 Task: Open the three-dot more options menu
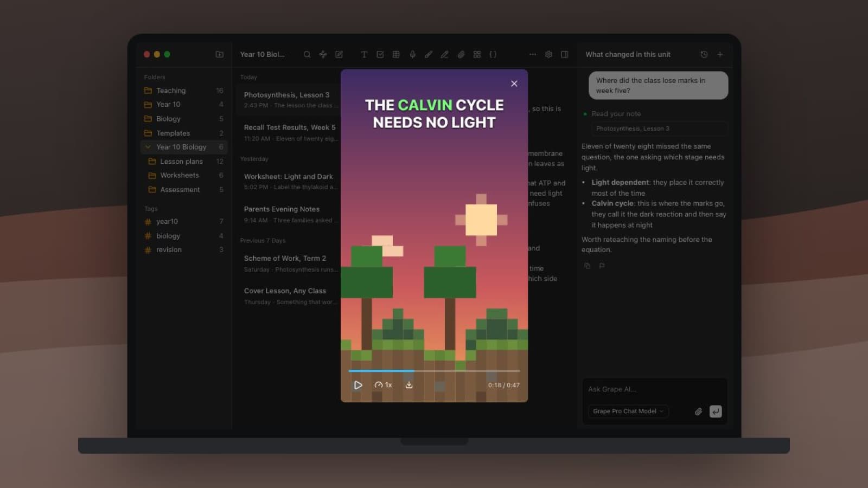[533, 54]
